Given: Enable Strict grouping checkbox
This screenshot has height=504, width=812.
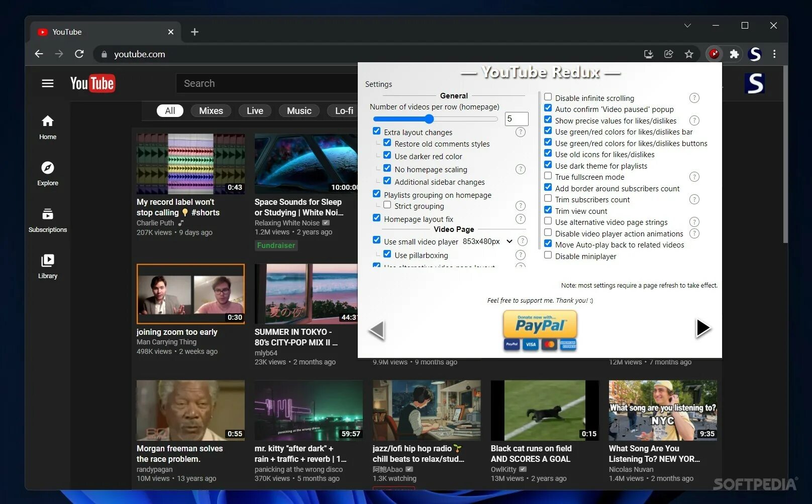Looking at the screenshot, I should pyautogui.click(x=387, y=205).
